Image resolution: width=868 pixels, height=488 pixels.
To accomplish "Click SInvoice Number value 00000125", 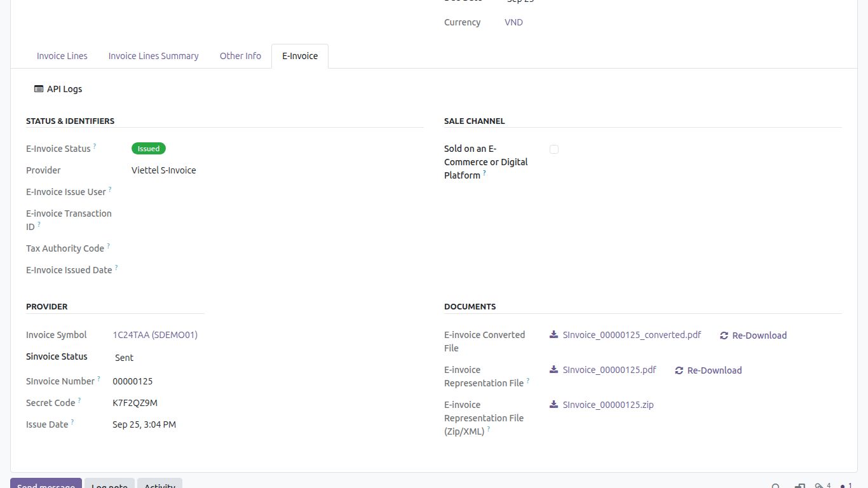I will 133,382.
